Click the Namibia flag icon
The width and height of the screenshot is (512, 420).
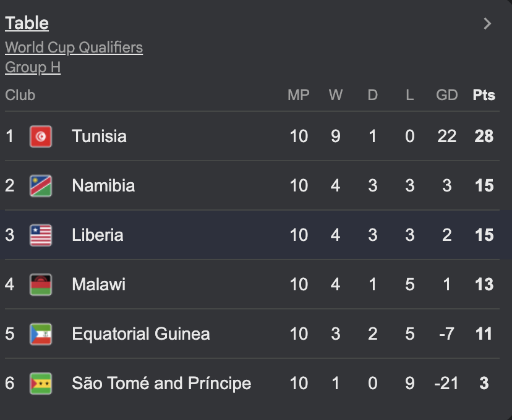[x=41, y=186]
